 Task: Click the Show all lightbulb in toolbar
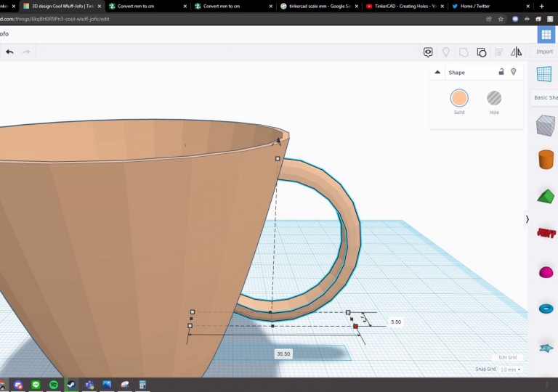pos(445,52)
